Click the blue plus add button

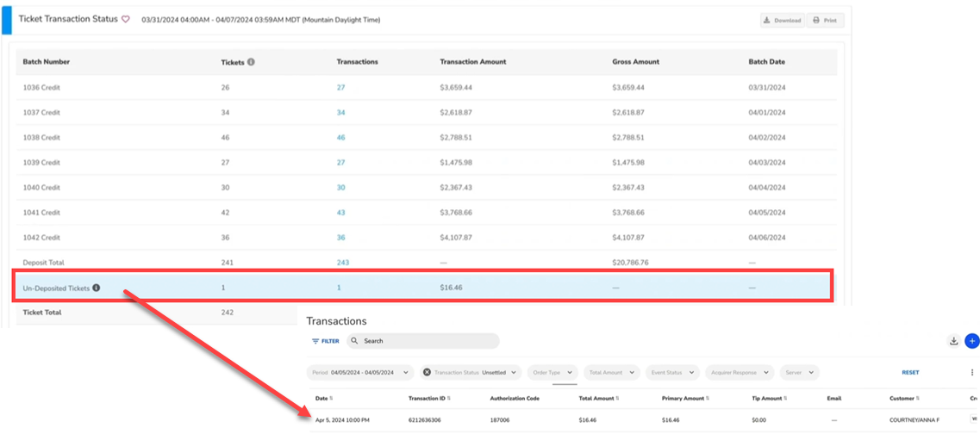point(972,341)
